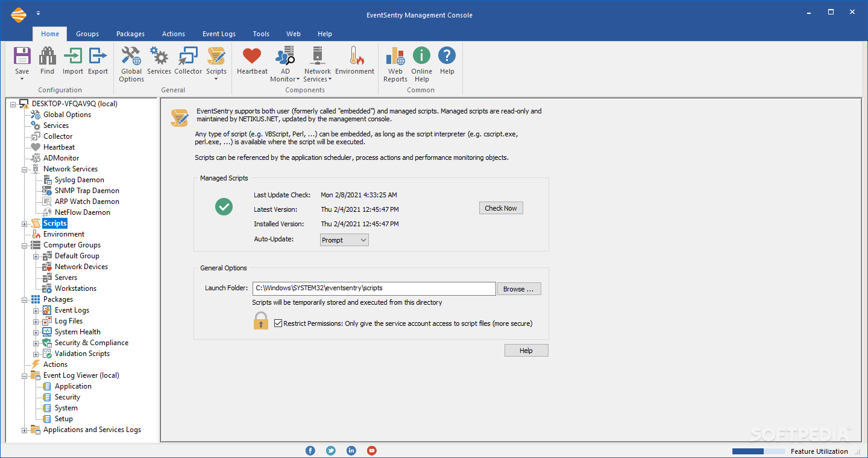Screen dimensions: 868x458
Task: Open the LinkedIn link in status bar
Action: tap(351, 450)
